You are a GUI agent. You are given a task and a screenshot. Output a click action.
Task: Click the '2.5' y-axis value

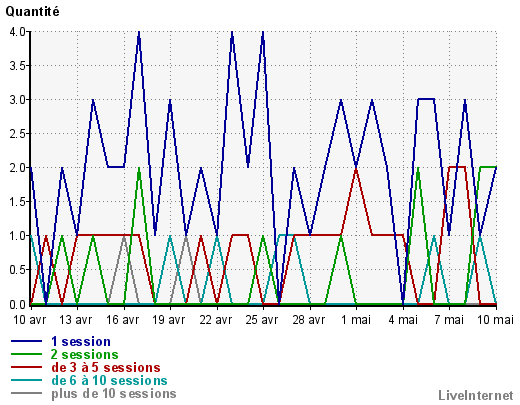pos(18,134)
